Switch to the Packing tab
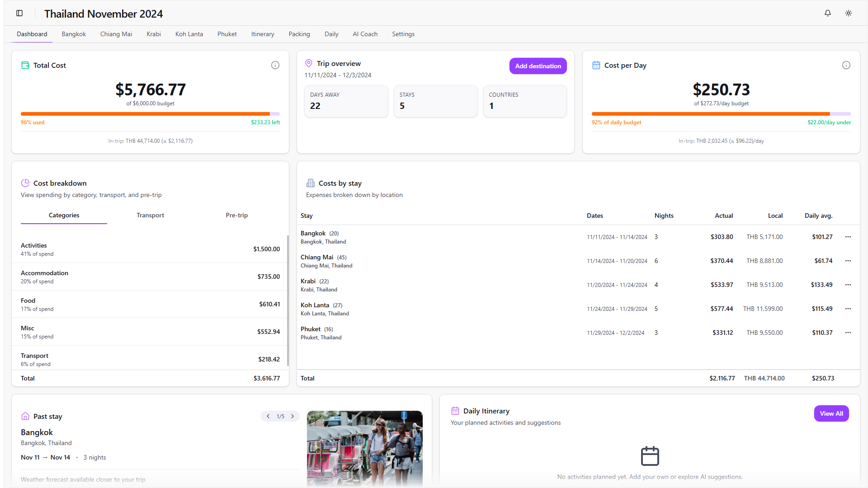 pos(299,34)
